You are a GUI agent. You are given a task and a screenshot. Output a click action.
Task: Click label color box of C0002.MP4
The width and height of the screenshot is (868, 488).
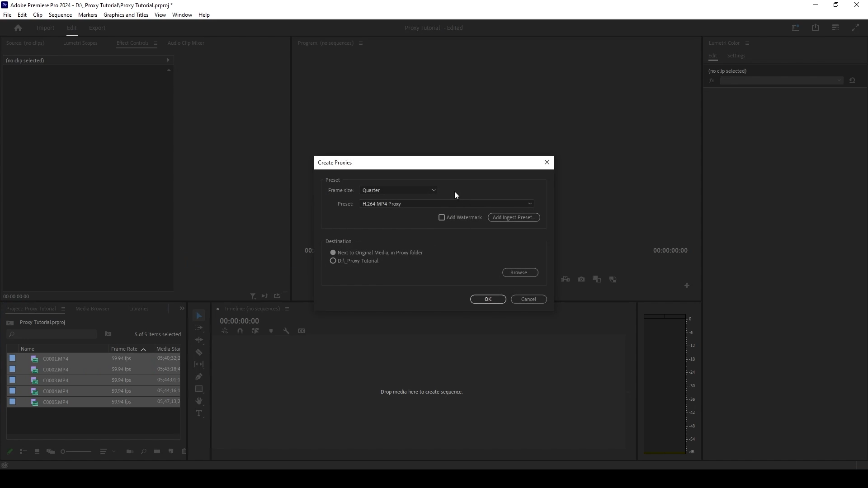point(13,370)
